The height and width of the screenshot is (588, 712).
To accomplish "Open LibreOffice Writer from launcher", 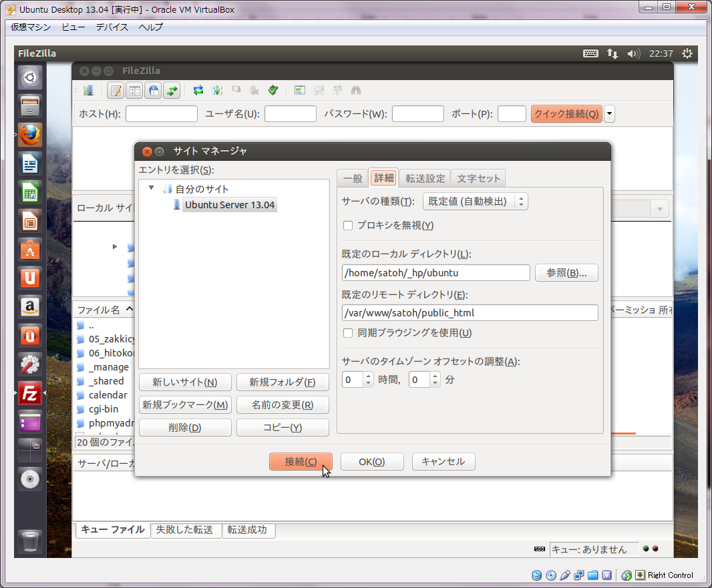I will pos(30,164).
